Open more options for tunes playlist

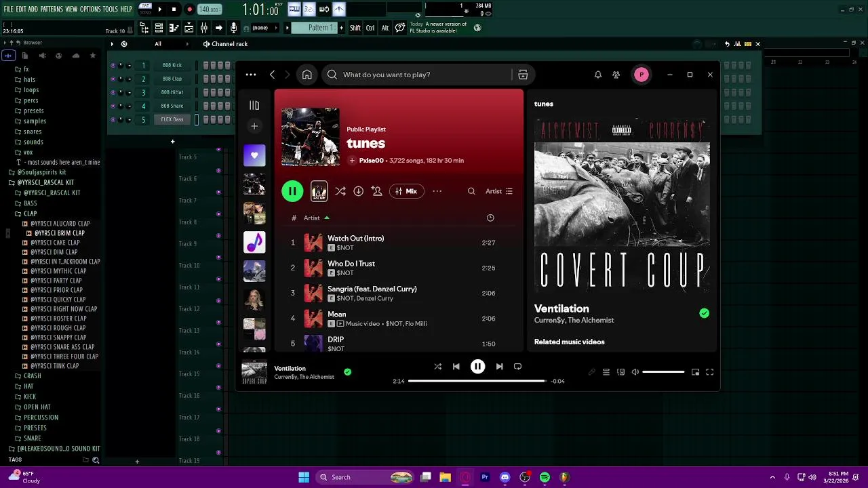pyautogui.click(x=437, y=191)
